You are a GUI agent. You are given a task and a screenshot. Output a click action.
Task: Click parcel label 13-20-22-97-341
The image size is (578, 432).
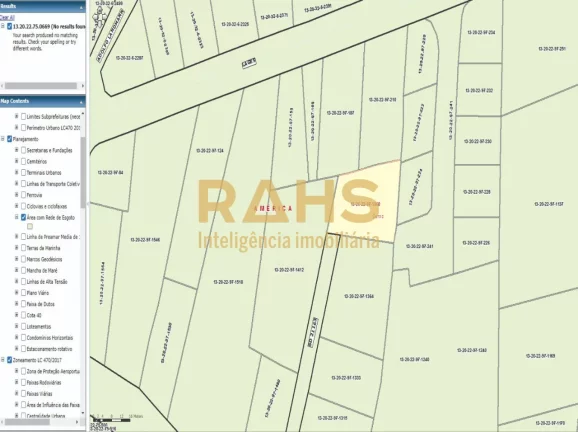point(419,246)
